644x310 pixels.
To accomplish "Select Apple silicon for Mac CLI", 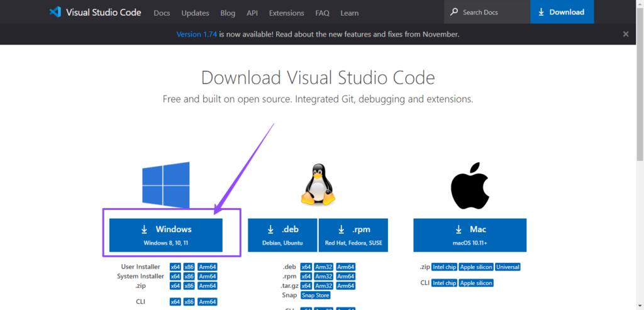I will click(476, 283).
